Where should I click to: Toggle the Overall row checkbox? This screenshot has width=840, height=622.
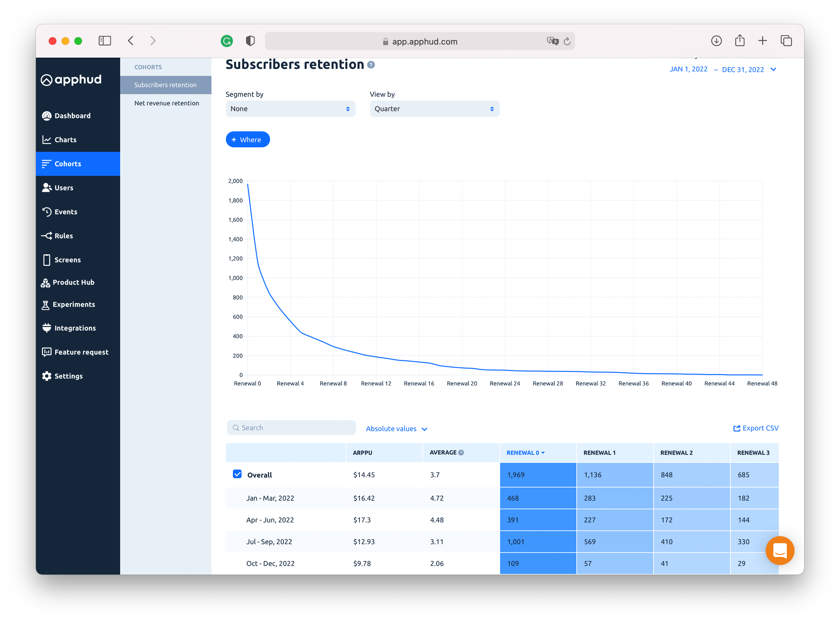237,474
